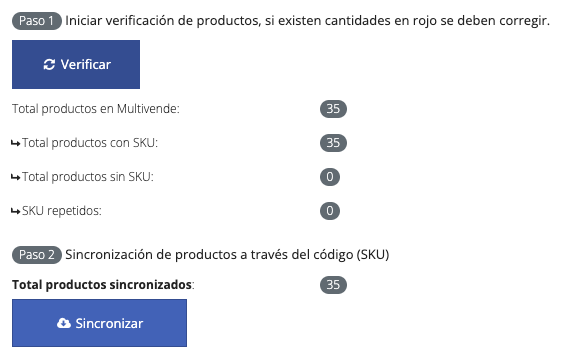572x360 pixels.
Task: Click the Total productos con SKU count badge
Action: (x=333, y=143)
